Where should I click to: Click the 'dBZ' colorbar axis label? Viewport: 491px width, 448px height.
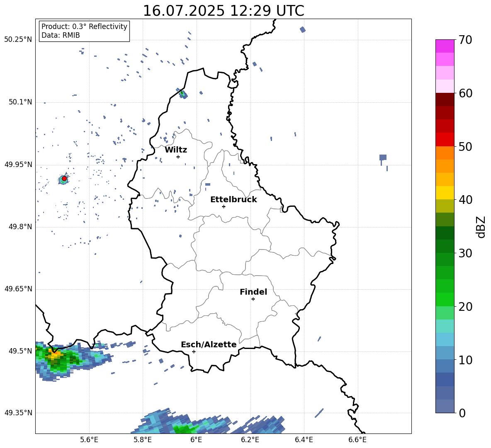point(481,227)
